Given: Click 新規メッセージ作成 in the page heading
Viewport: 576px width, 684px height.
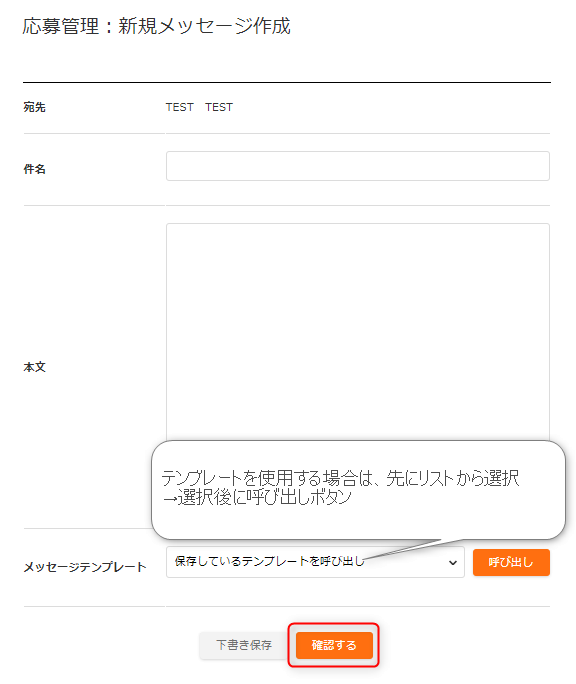Looking at the screenshot, I should click(x=204, y=26).
